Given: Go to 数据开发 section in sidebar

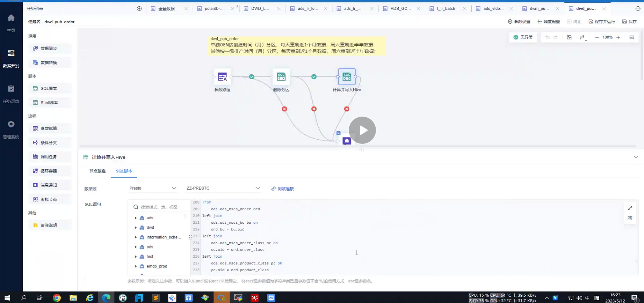Looking at the screenshot, I should [x=11, y=58].
